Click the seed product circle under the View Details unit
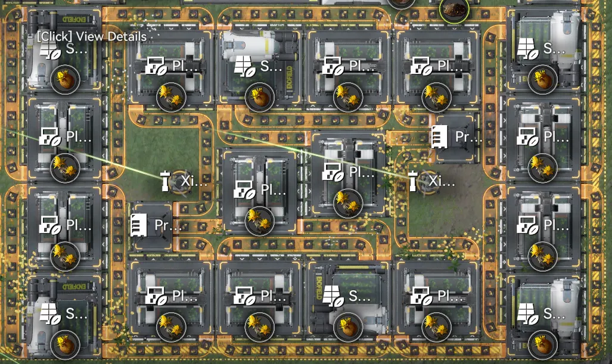The width and height of the screenshot is (612, 364). pos(66,79)
